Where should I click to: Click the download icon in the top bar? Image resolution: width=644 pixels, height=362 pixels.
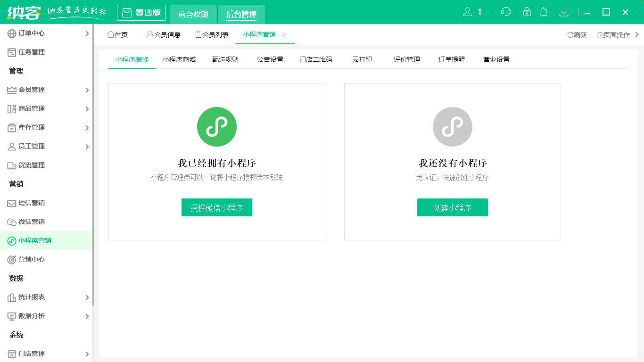pyautogui.click(x=564, y=12)
